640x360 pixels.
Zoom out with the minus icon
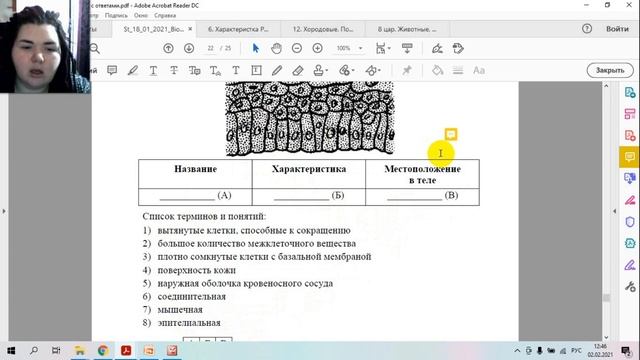pos(297,49)
